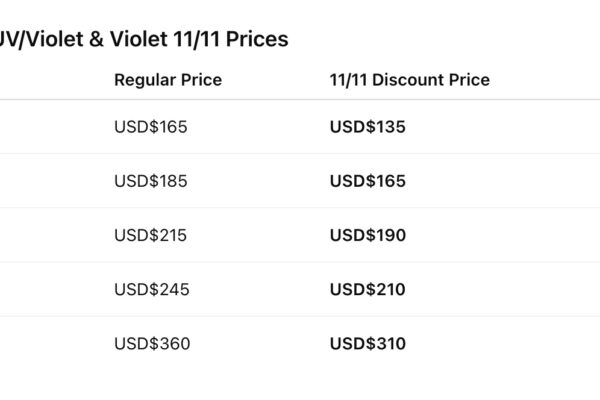The height and width of the screenshot is (400, 600).
Task: Click the row divider below the USD$190 row
Action: click(x=300, y=262)
